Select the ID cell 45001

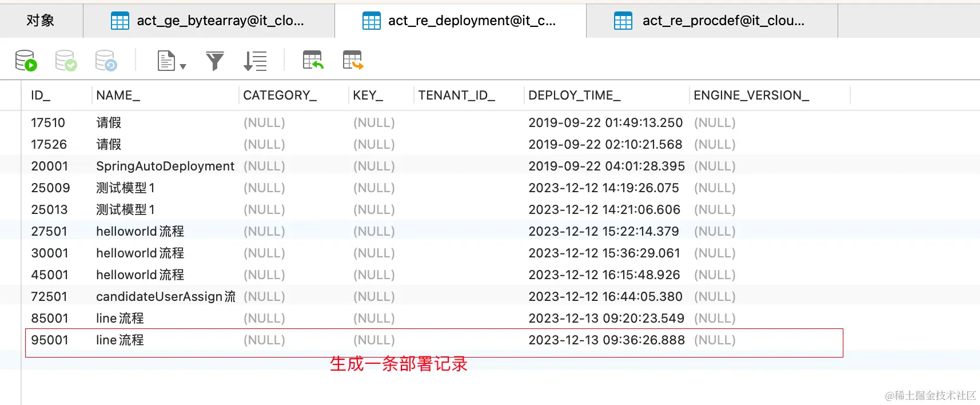50,275
